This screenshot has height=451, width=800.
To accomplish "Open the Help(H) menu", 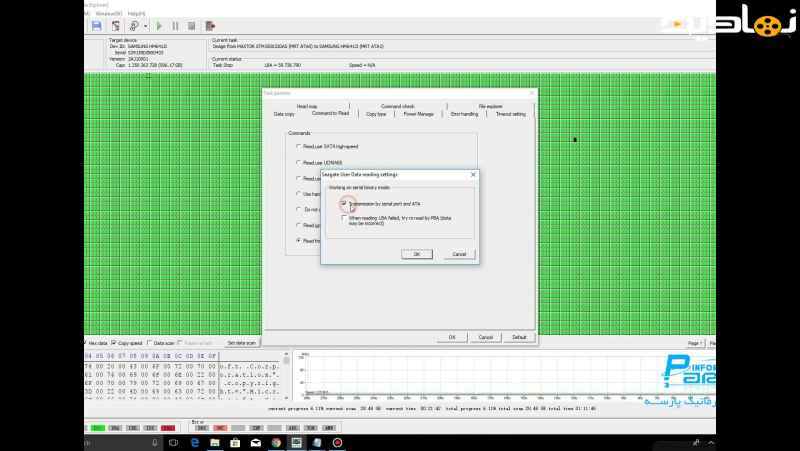I will tap(136, 13).
